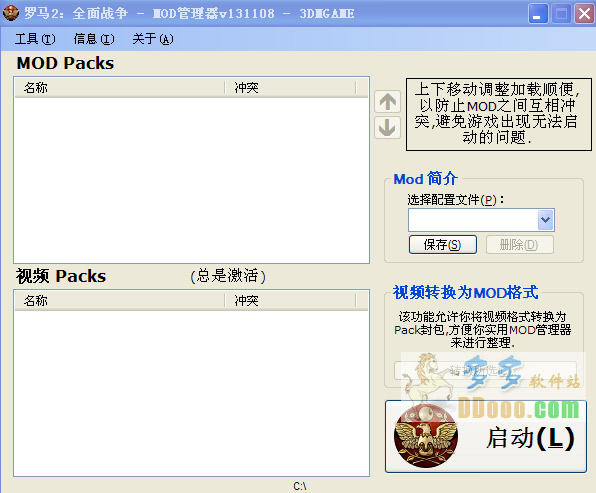Screen dimensions: 596x493
Task: Open the 信息(I) menu
Action: point(94,39)
